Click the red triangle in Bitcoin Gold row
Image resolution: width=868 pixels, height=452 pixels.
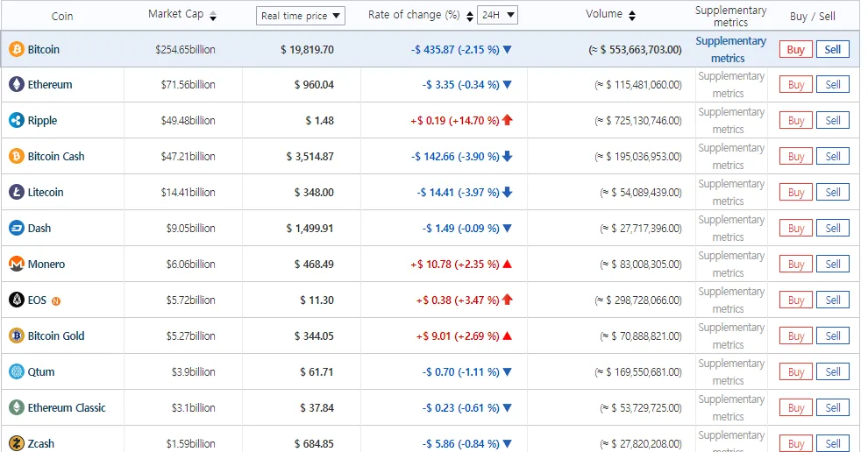(x=507, y=335)
